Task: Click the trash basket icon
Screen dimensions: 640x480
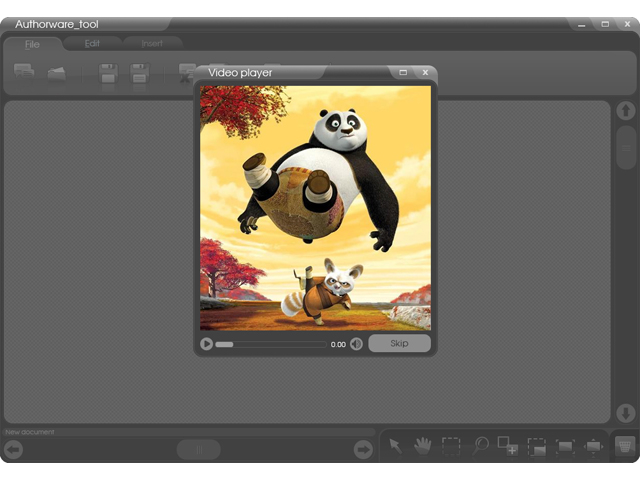Action: 625,445
